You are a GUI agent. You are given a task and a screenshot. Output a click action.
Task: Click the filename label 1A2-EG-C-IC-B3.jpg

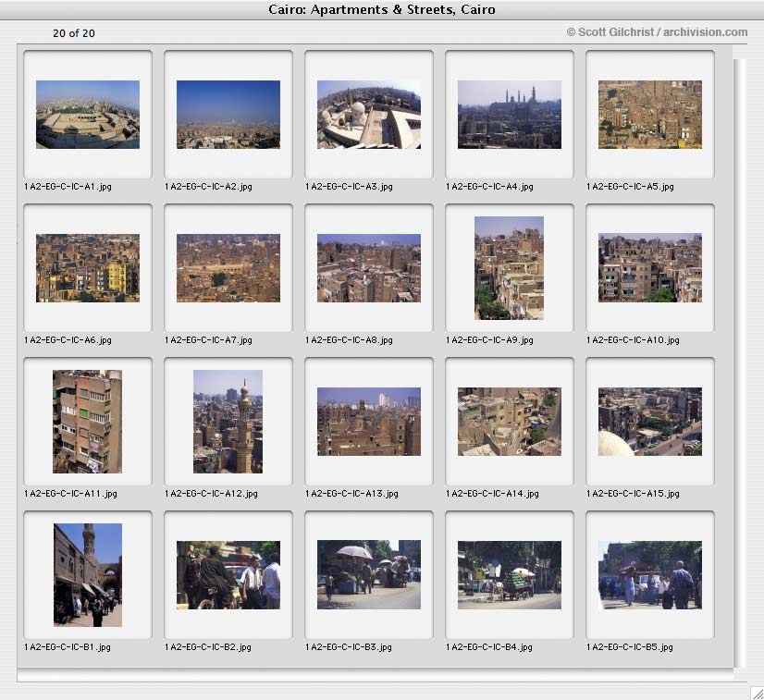[349, 647]
